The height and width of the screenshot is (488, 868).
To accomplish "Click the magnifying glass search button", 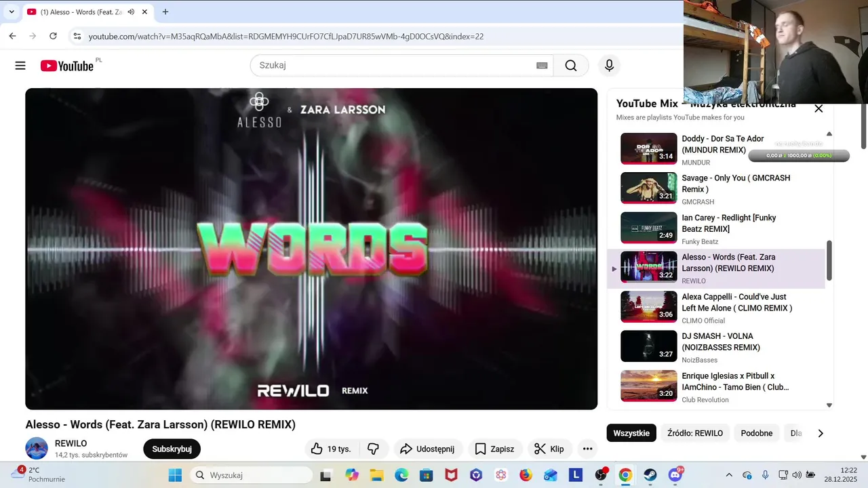I will 571,66.
